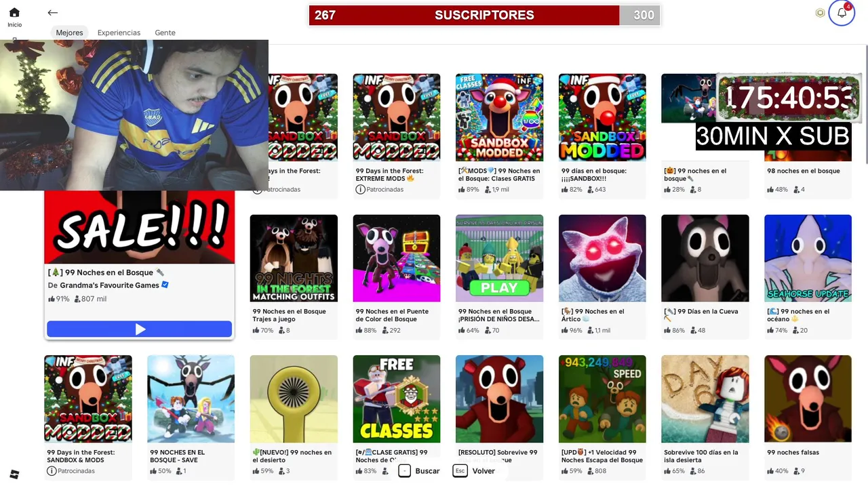Switch to the Mejores tab
The width and height of the screenshot is (868, 488).
[x=69, y=33]
